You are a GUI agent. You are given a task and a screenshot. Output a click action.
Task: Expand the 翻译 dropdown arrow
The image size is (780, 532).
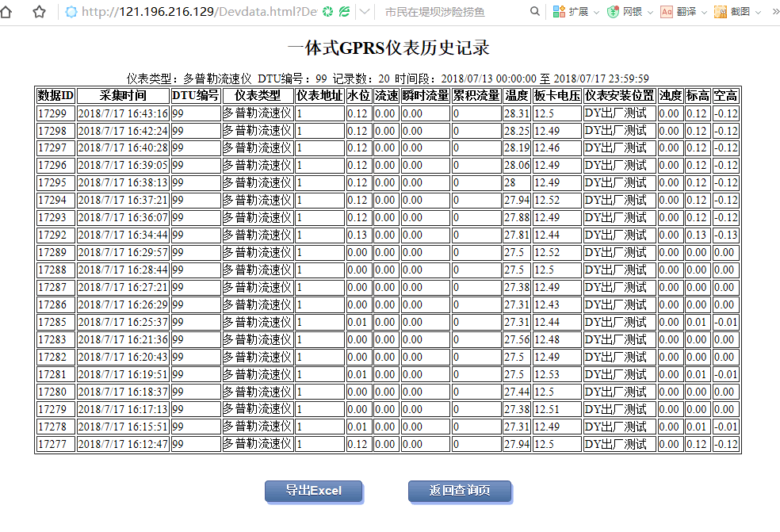[x=702, y=12]
